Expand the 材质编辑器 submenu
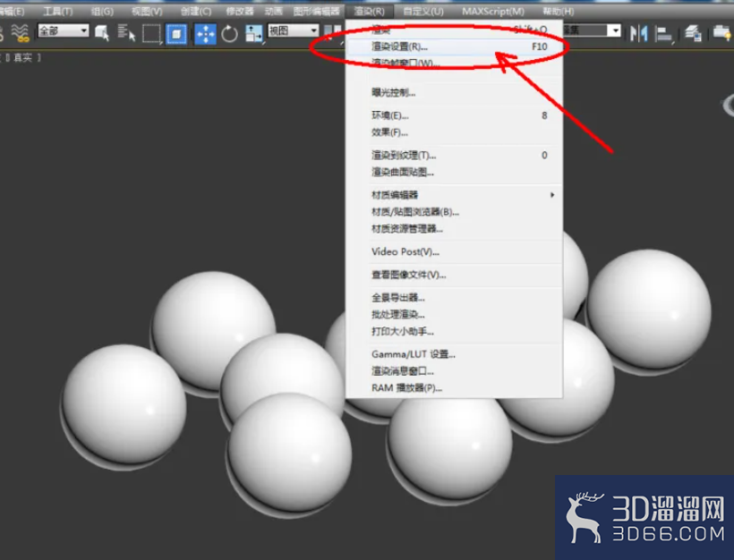Image resolution: width=734 pixels, height=560 pixels. pos(454,195)
